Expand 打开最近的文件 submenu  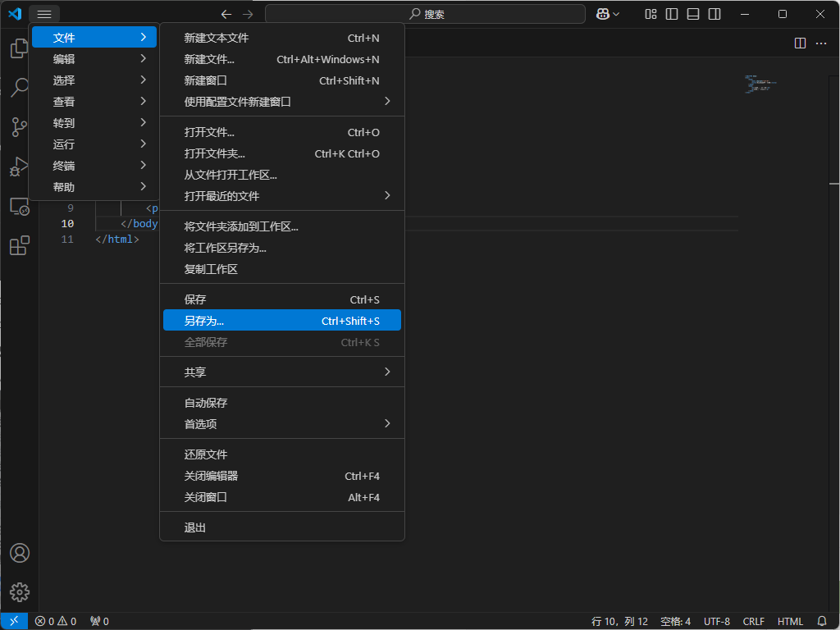(x=282, y=196)
